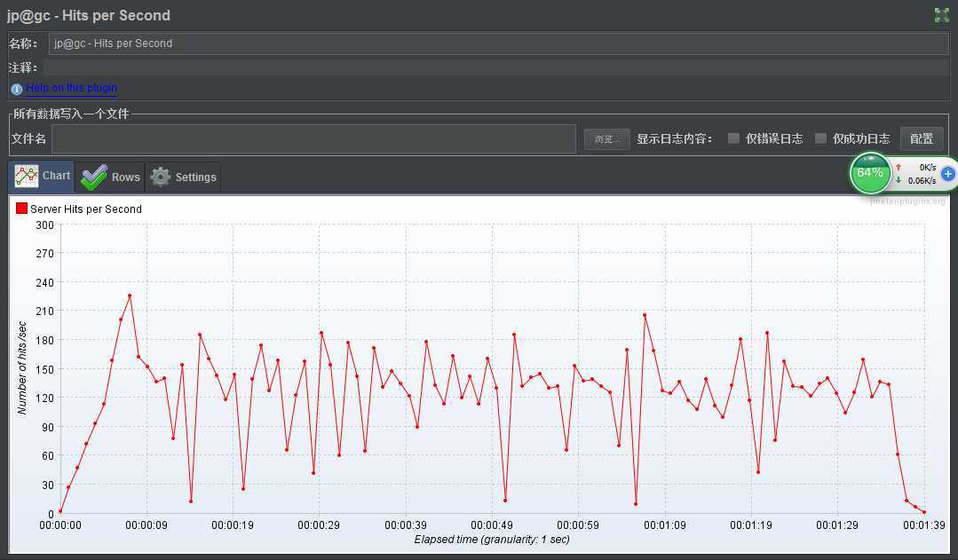The height and width of the screenshot is (560, 958).
Task: Click the 显示日志内容 label
Action: point(675,138)
